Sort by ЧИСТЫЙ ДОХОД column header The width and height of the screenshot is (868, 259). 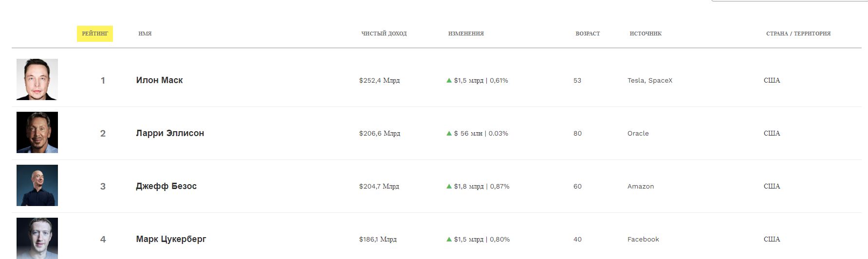(x=384, y=34)
